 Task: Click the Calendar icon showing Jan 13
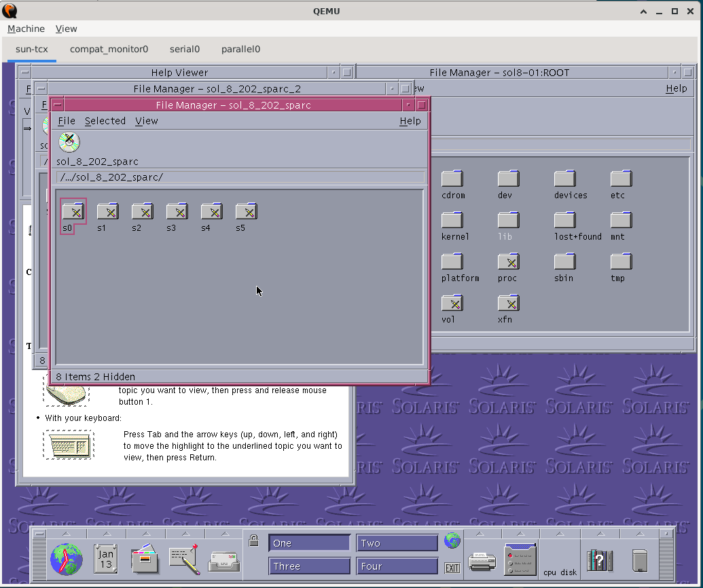(106, 559)
